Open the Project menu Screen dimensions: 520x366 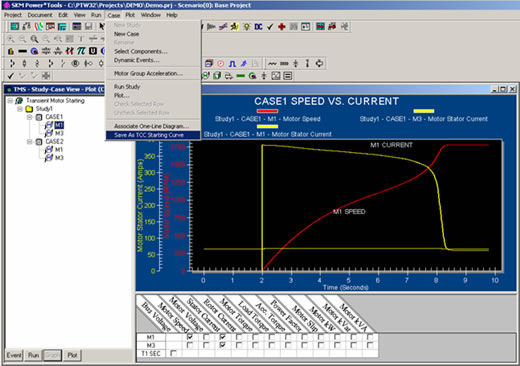coord(13,15)
